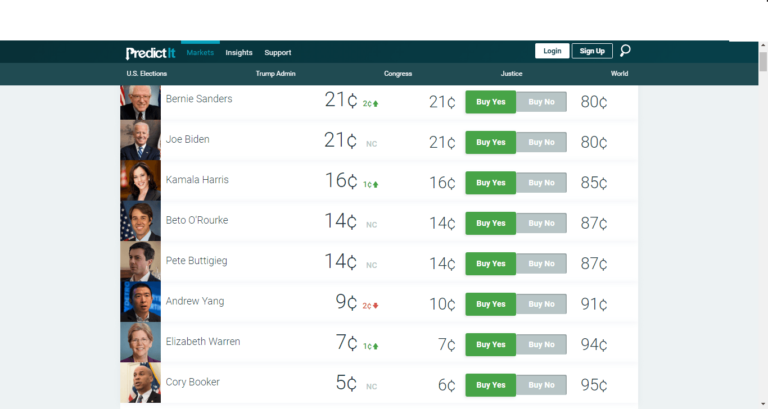Image resolution: width=768 pixels, height=409 pixels.
Task: Click Elizabeth Warren's portrait image
Action: pyautogui.click(x=140, y=342)
